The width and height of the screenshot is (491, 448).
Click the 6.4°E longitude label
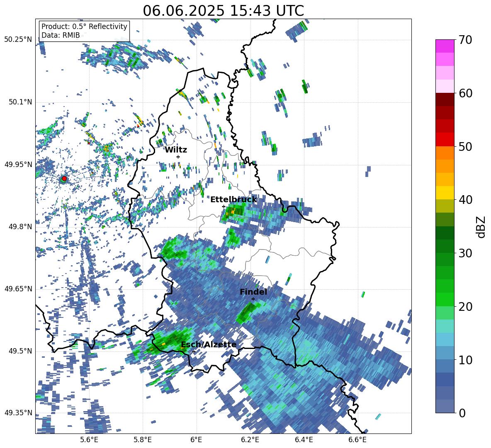coord(304,440)
